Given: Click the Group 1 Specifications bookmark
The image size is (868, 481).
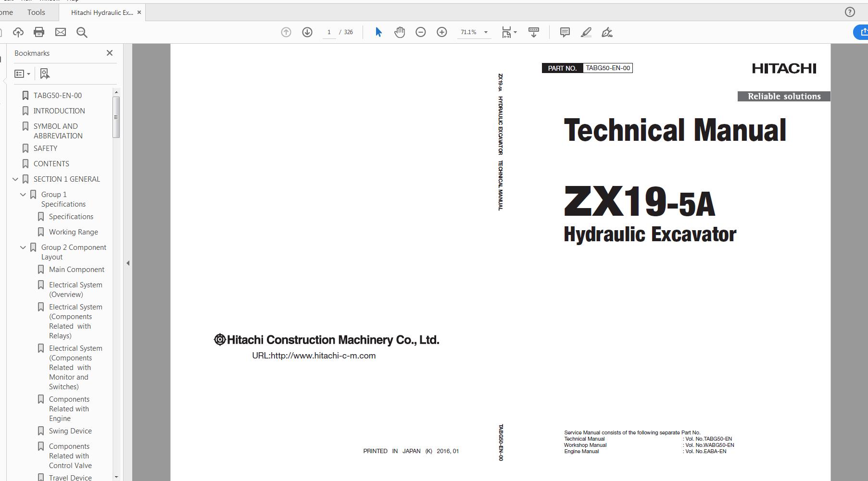Looking at the screenshot, I should click(63, 199).
